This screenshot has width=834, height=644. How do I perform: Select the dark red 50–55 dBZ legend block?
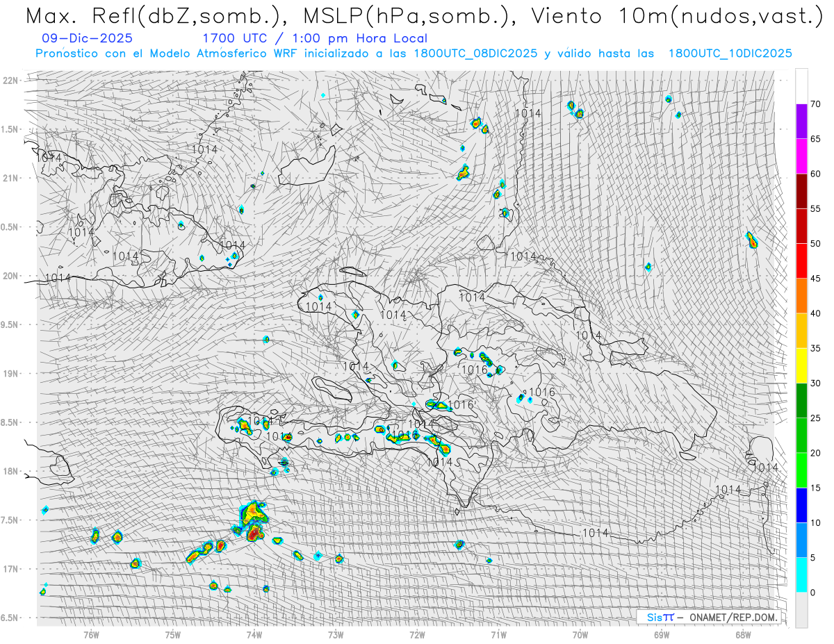[x=801, y=226]
